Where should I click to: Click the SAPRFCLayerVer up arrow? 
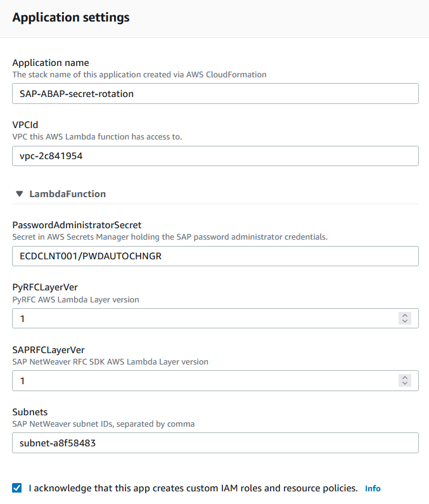[x=405, y=377]
